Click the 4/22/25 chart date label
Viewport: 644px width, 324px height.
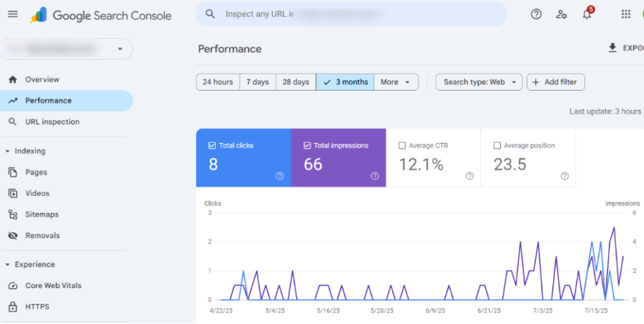[x=221, y=310]
